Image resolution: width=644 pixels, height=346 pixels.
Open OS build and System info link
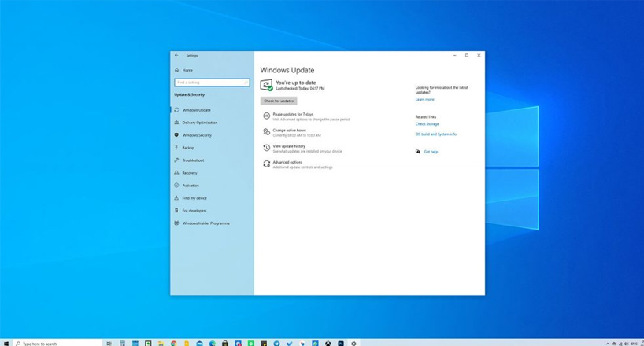(x=436, y=134)
